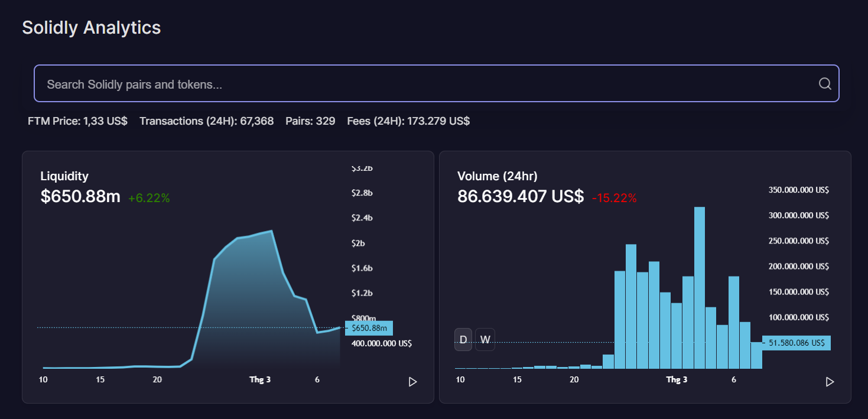Select the D daily toggle on Volume chart
The image size is (868, 419).
pos(463,339)
